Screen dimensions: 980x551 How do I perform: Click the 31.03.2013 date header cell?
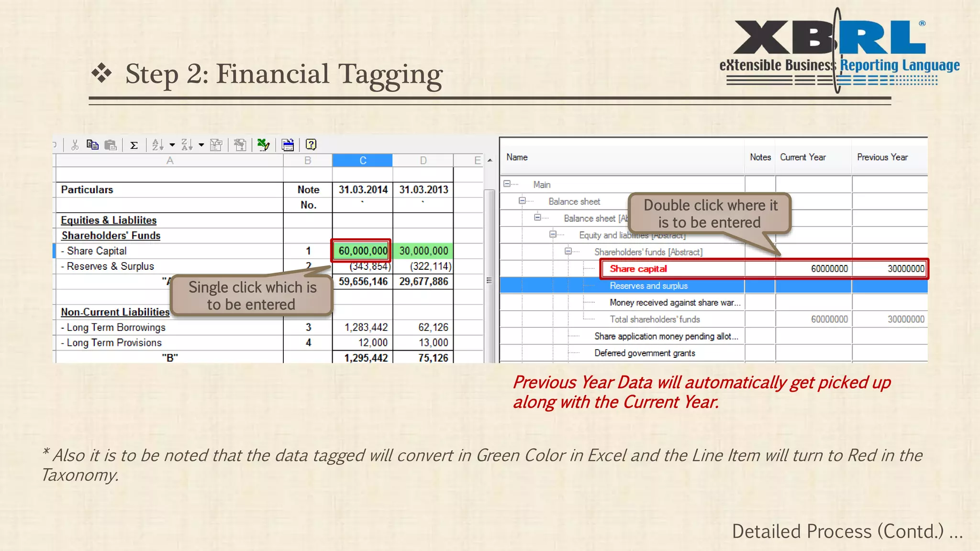pyautogui.click(x=423, y=189)
